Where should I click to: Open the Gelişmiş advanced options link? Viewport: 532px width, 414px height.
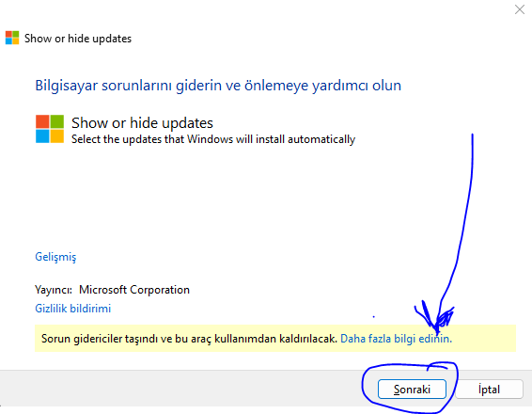click(x=55, y=257)
